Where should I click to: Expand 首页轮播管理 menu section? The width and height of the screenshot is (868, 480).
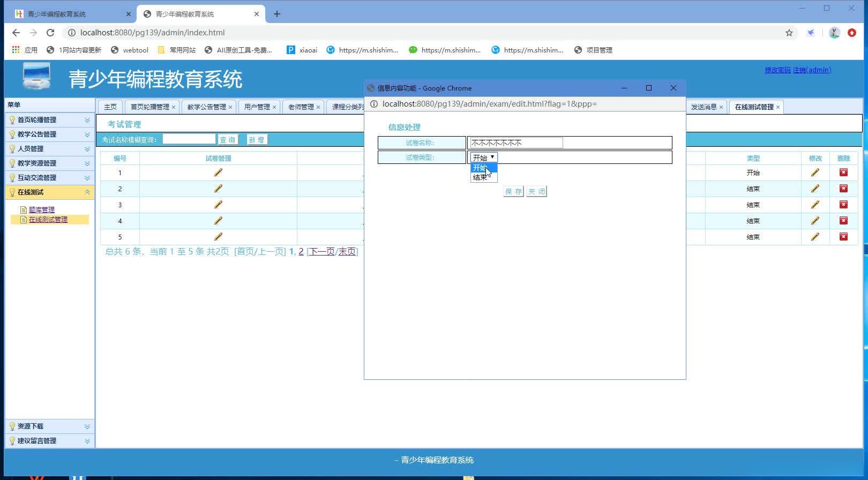point(87,120)
